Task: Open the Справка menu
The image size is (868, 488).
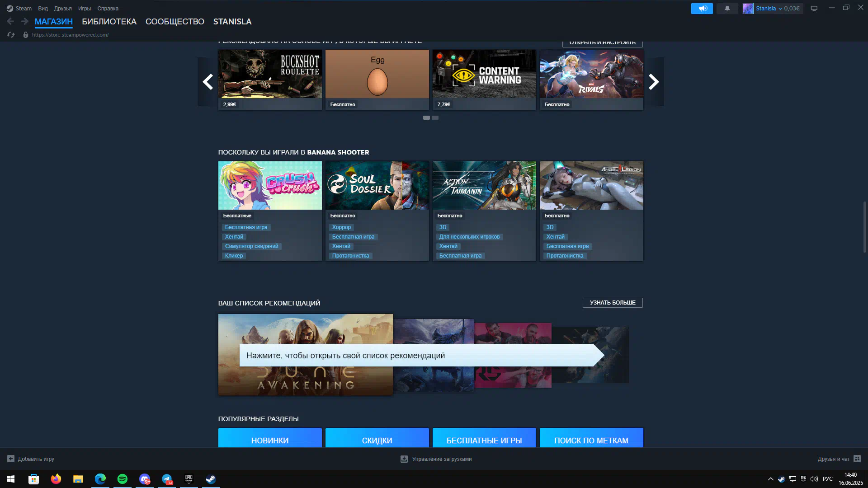Action: coord(108,8)
